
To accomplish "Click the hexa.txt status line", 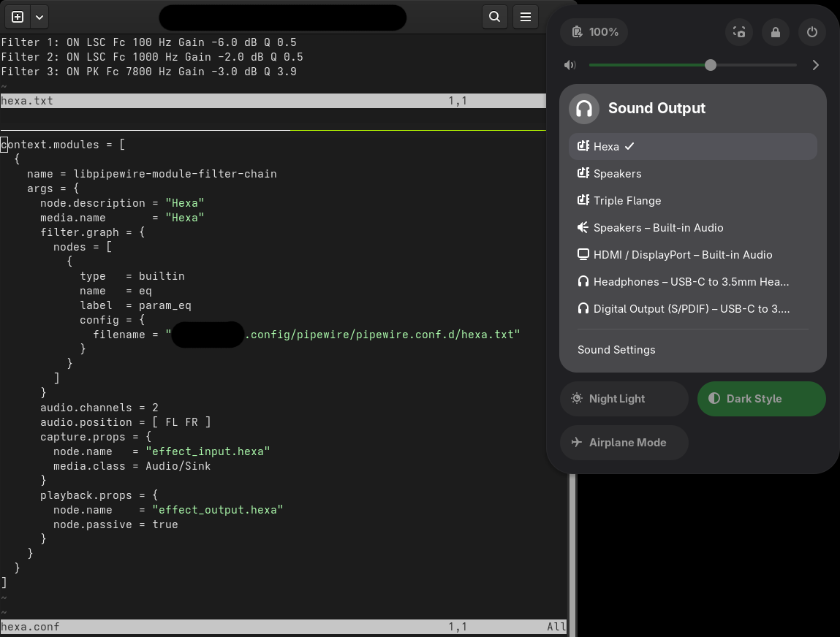I will pyautogui.click(x=273, y=101).
